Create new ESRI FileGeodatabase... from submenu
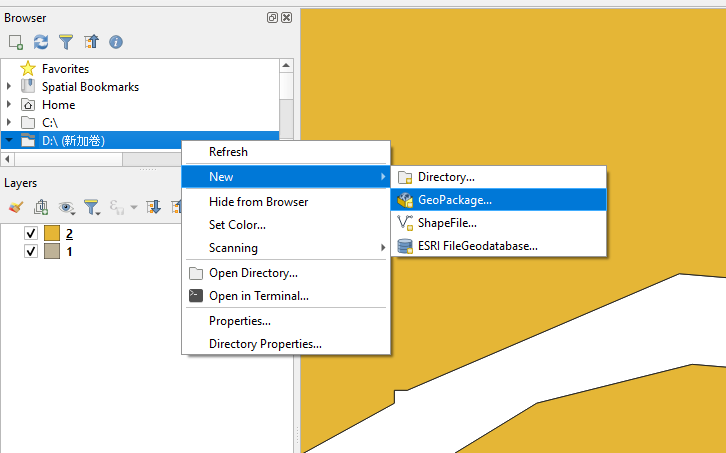Screen dimensions: 726x453 click(499, 246)
